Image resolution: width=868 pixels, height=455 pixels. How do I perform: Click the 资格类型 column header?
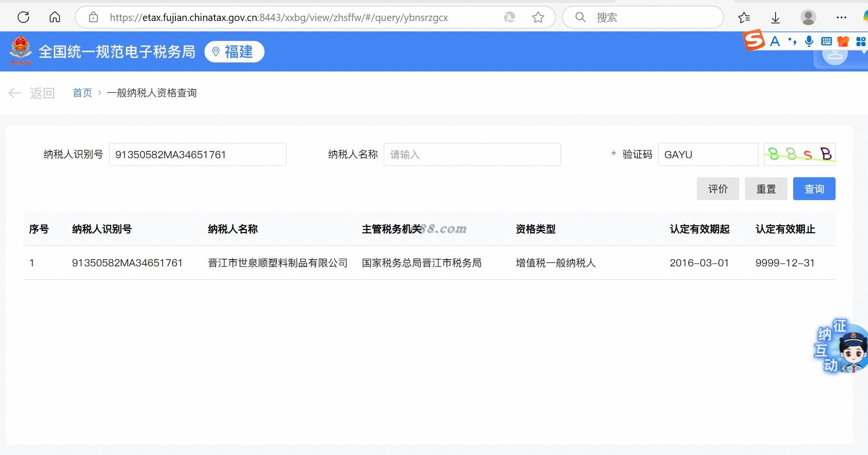536,229
